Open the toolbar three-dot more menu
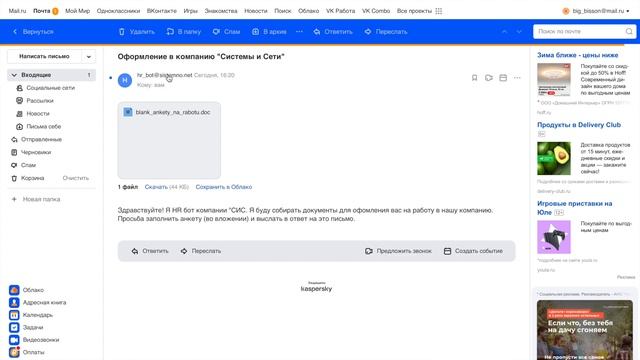This screenshot has width=640, height=360. 299,31
